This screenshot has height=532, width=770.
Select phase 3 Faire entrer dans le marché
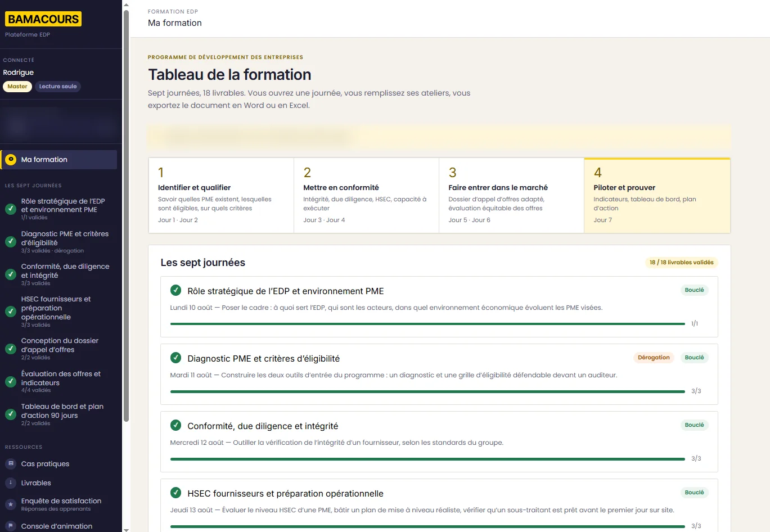click(511, 195)
